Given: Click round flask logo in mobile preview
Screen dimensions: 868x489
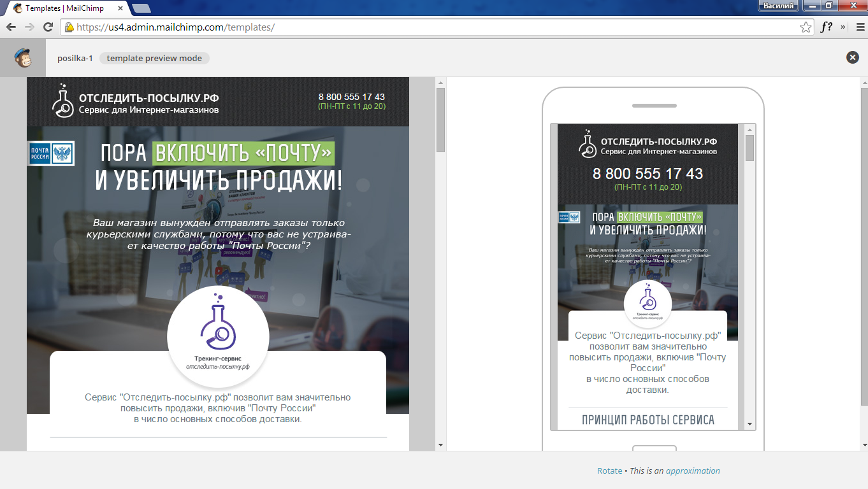Looking at the screenshot, I should pos(647,304).
